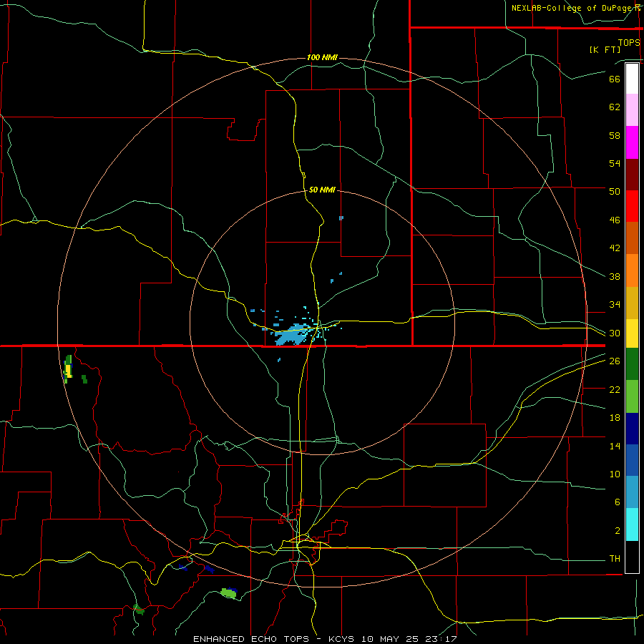
Task: Select the dark green legend swatch
Action: [632, 364]
